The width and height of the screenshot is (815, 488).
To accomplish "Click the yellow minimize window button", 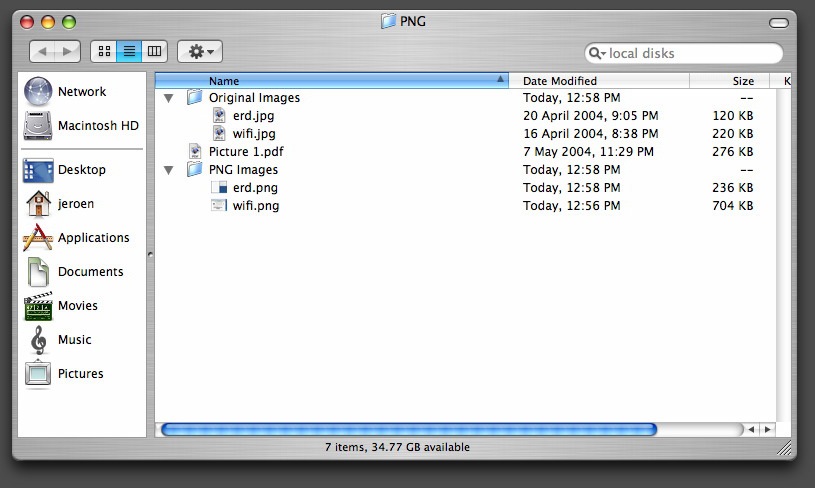I will click(x=48, y=22).
